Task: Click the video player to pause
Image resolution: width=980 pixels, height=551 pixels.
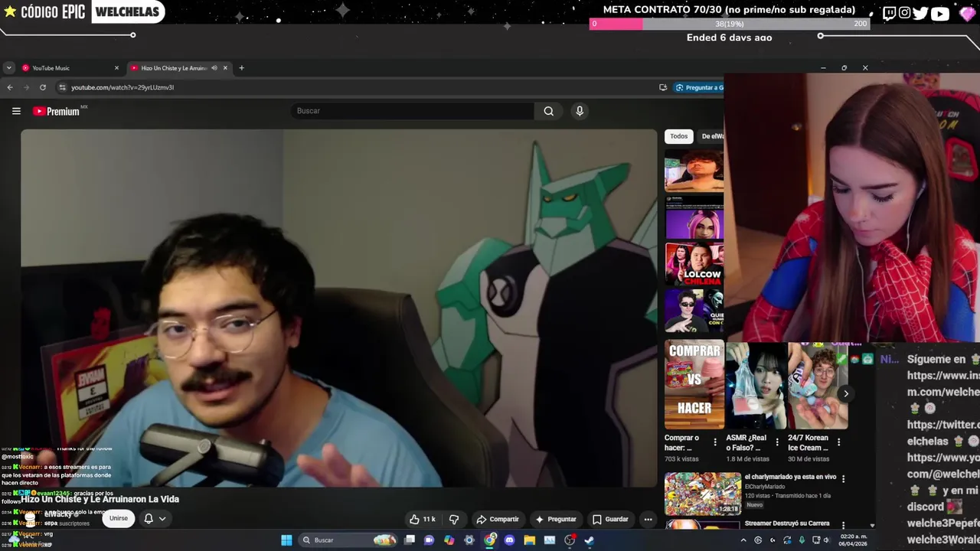Action: pyautogui.click(x=338, y=308)
